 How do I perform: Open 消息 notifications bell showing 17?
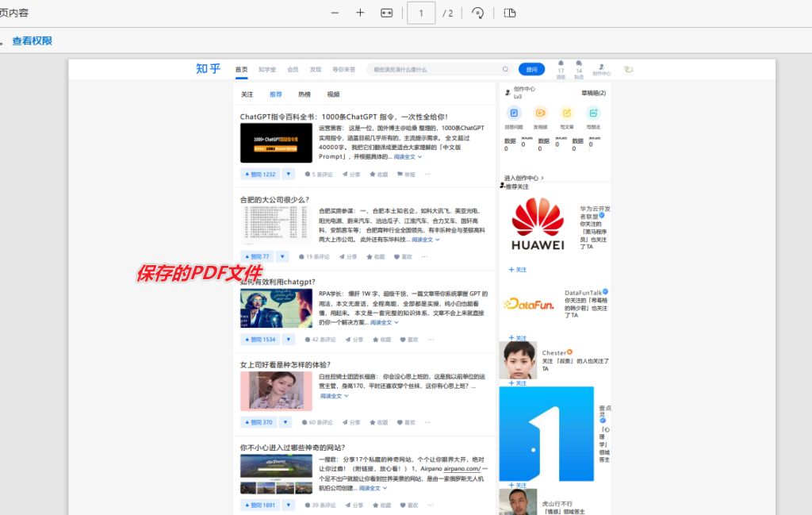[x=561, y=65]
